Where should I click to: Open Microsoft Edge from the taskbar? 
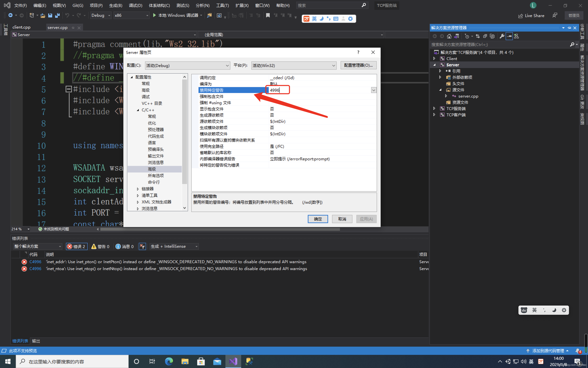[x=169, y=361]
